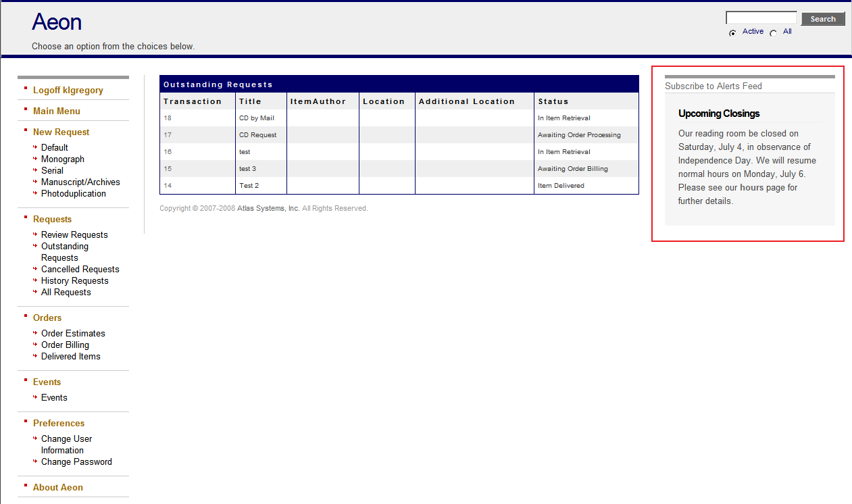Screen dimensions: 852x504
Task: Open the Monograph request form
Action: 62,159
